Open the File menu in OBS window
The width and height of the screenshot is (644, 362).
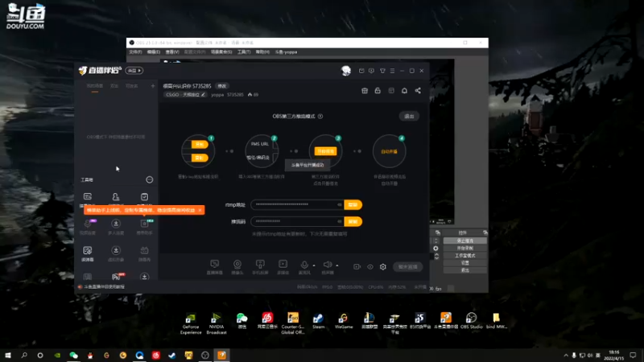pyautogui.click(x=135, y=52)
